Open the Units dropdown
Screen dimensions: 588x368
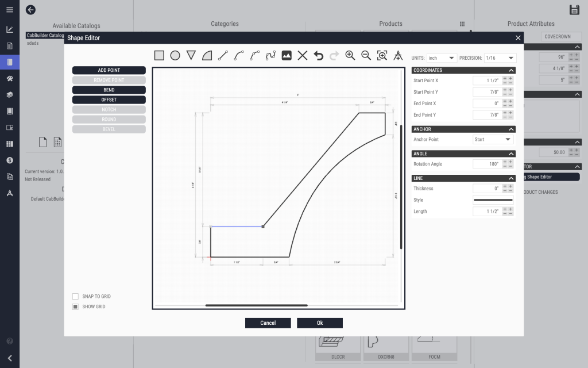(441, 58)
